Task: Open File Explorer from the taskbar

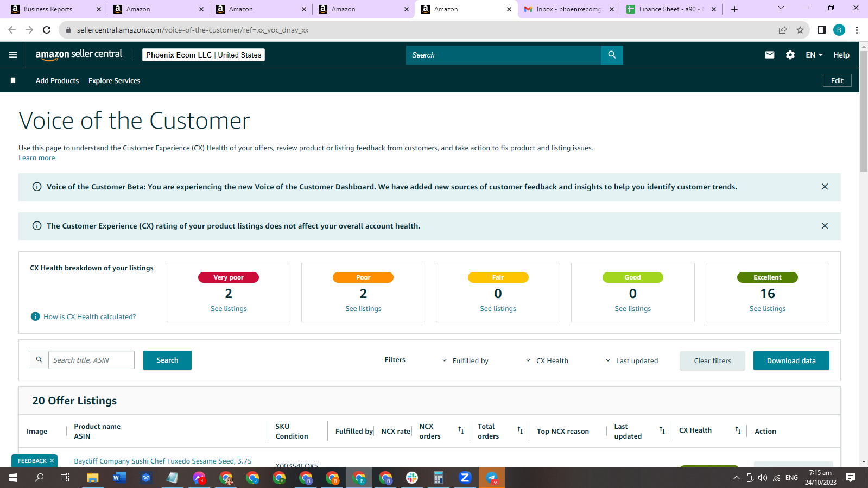Action: pos(93,478)
